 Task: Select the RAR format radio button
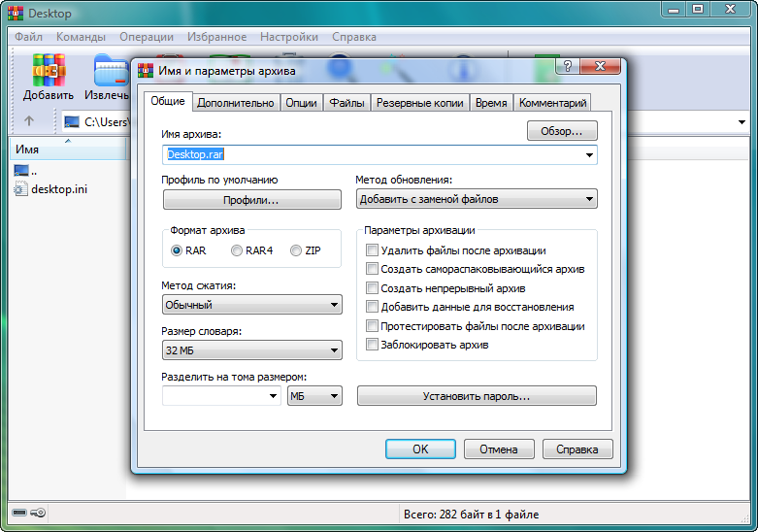click(177, 250)
